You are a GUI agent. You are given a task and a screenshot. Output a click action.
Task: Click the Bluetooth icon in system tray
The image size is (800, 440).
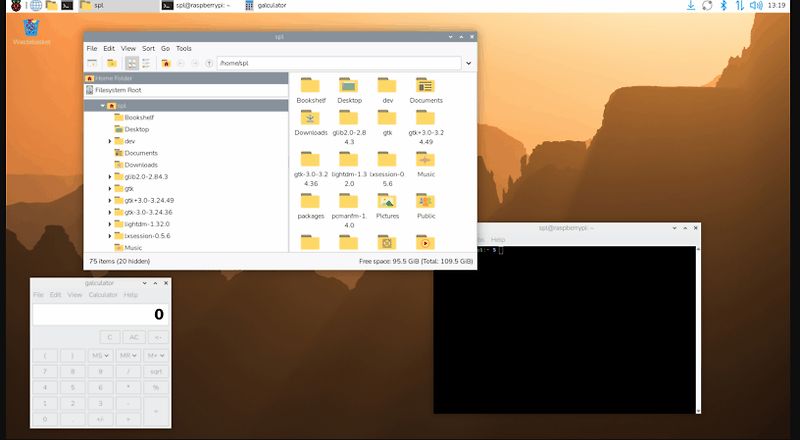(x=723, y=6)
